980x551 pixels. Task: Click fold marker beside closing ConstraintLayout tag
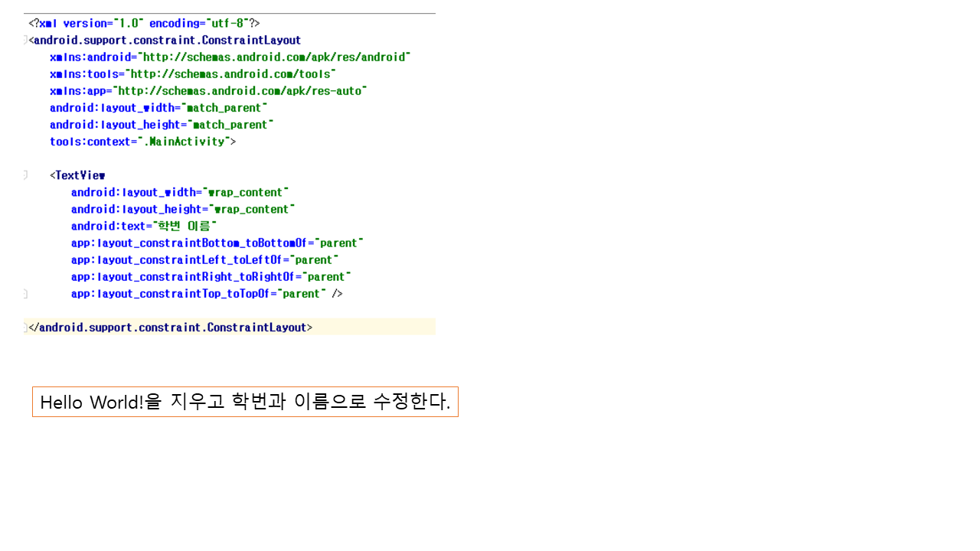click(25, 328)
